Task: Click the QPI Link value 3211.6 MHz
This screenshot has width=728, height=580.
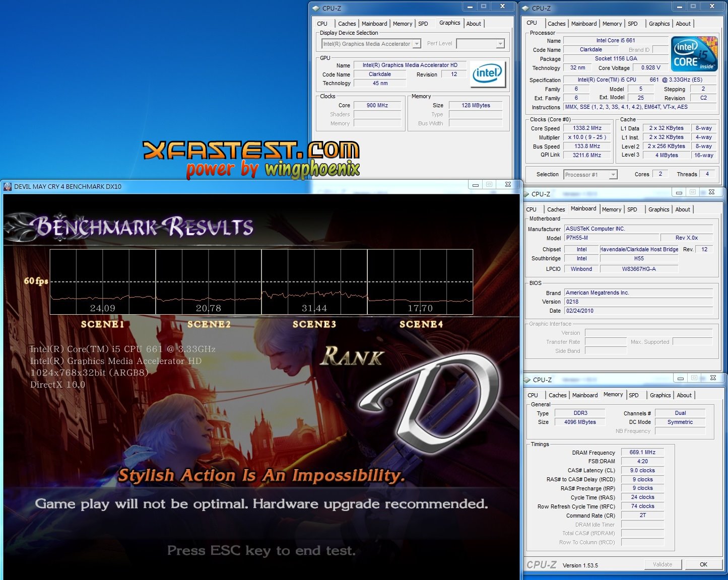Action: pos(587,156)
